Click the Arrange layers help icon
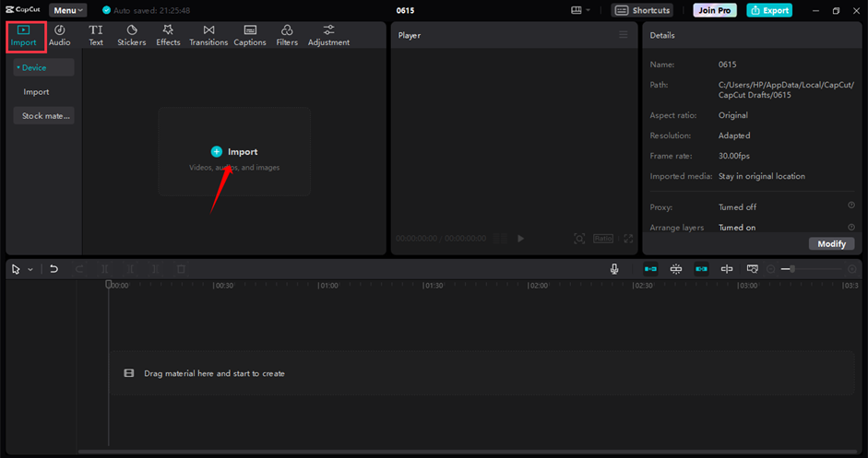868x458 pixels. click(851, 227)
